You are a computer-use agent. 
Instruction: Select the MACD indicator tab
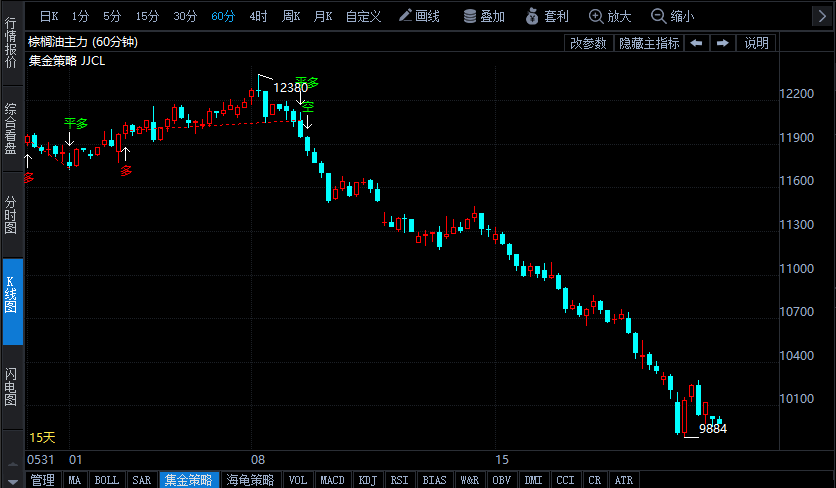333,480
